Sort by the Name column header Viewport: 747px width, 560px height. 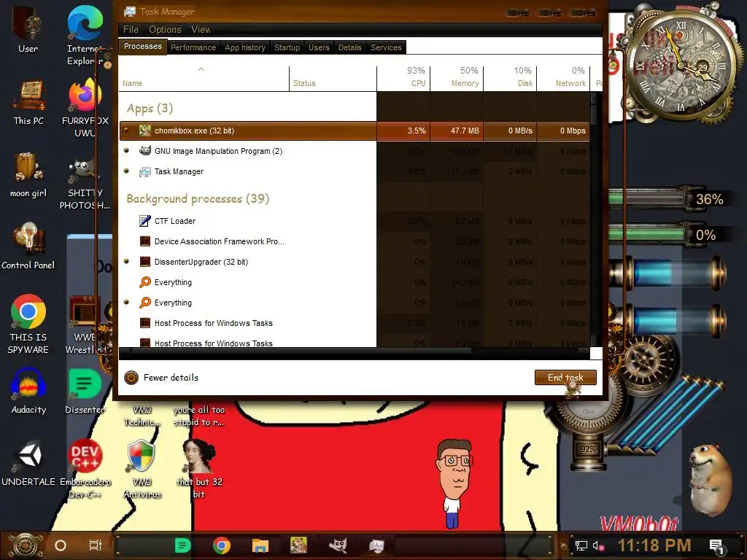click(x=204, y=78)
